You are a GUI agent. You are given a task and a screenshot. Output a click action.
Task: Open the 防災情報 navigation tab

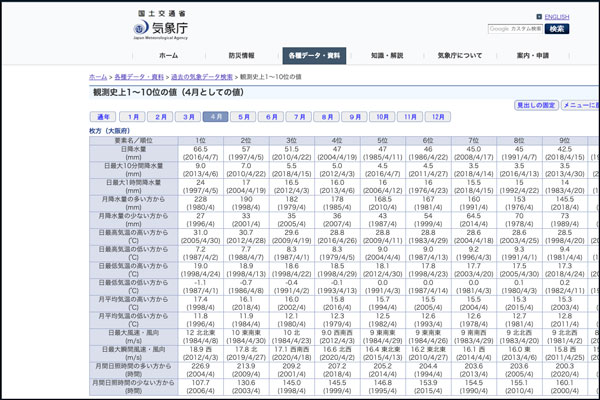[241, 56]
